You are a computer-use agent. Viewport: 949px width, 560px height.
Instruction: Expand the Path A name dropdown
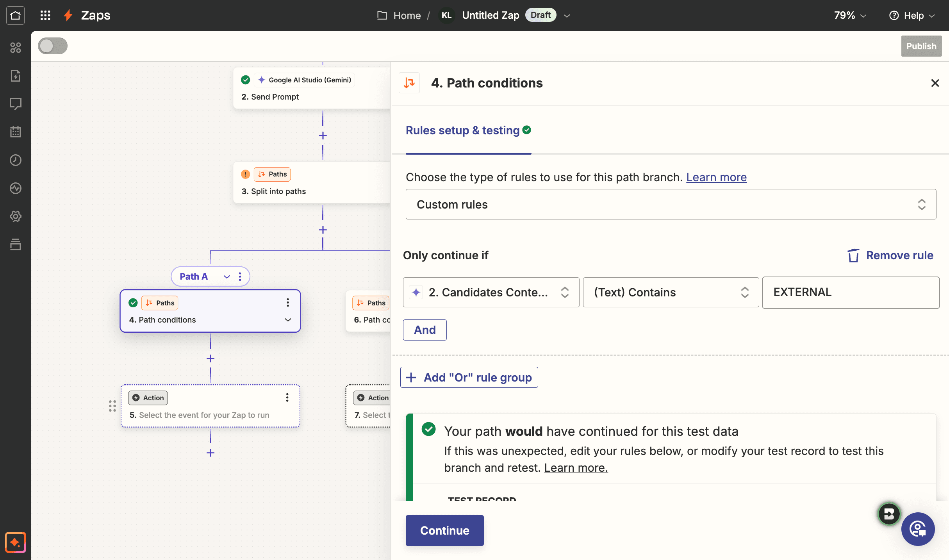coord(227,276)
